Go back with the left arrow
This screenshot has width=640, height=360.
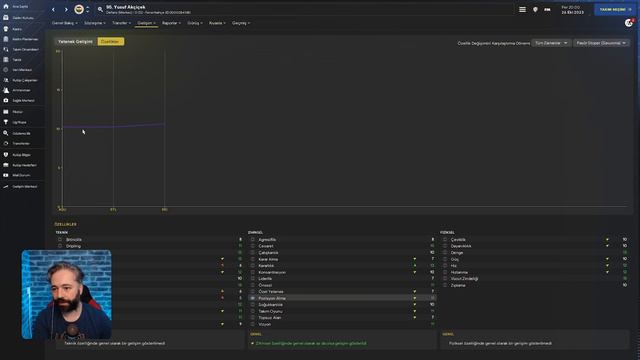click(x=53, y=9)
